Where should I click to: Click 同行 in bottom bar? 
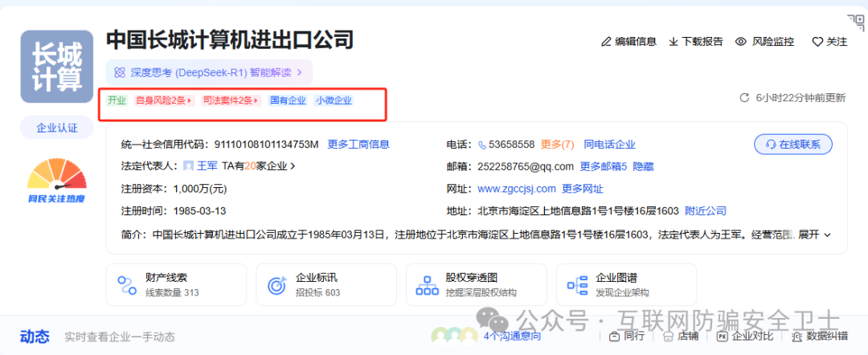tap(634, 337)
